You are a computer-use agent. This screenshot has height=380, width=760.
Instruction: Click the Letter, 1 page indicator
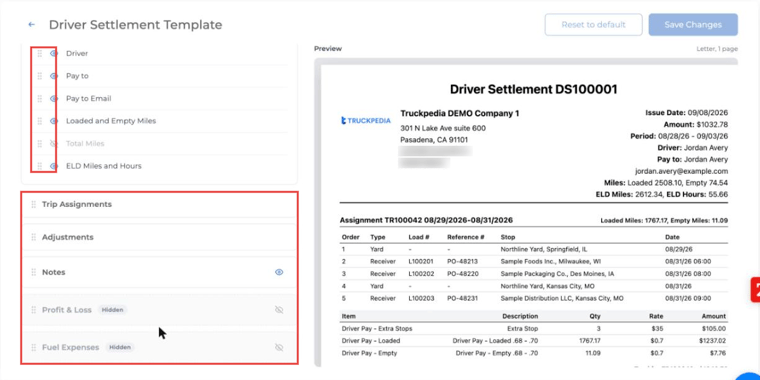click(x=717, y=49)
